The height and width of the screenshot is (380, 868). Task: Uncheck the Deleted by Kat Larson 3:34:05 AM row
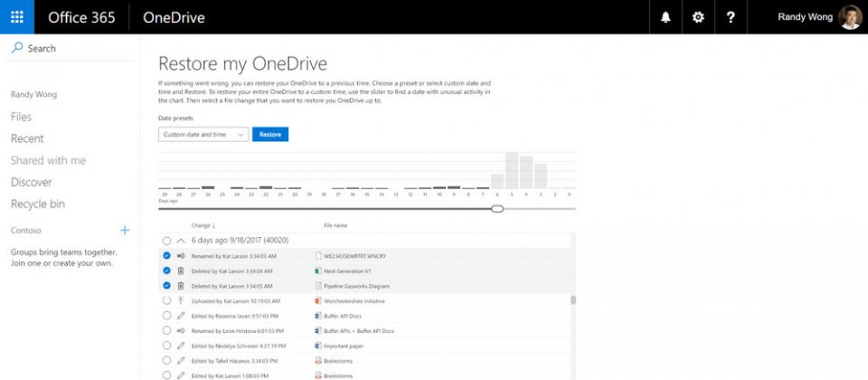[x=166, y=286]
